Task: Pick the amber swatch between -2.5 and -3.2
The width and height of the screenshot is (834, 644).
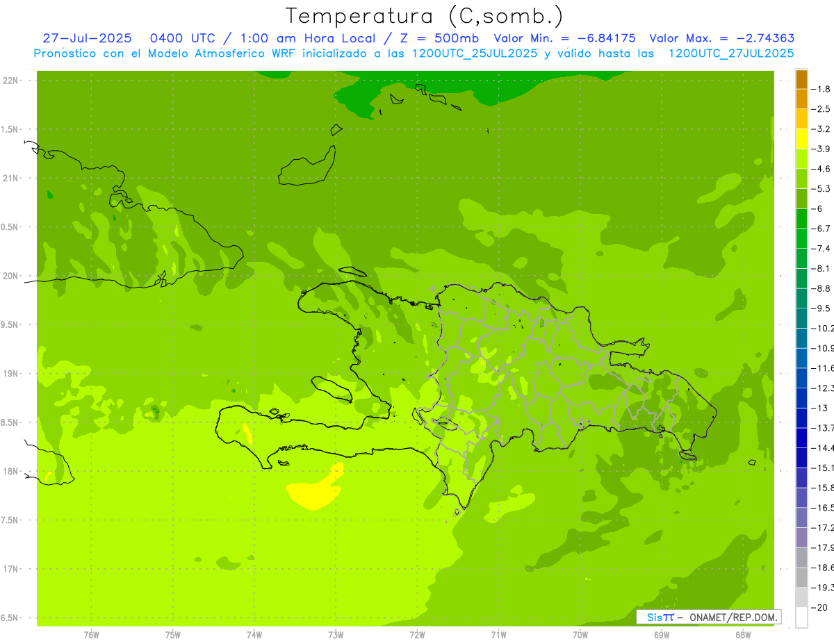Action: pyautogui.click(x=801, y=119)
